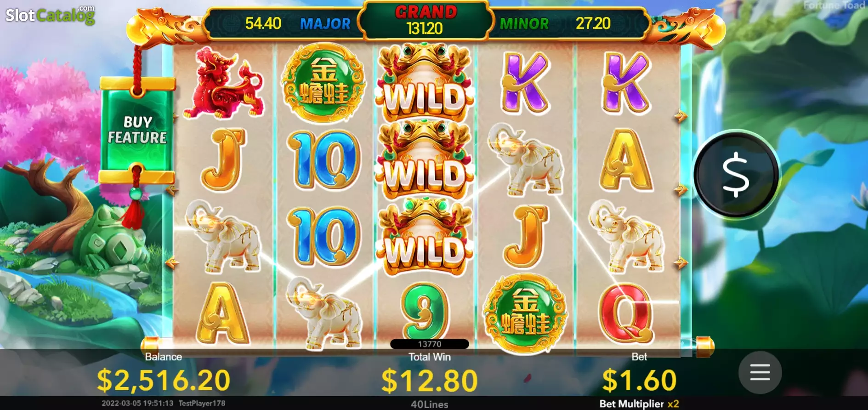
Task: Click the red Q symbol
Action: tap(625, 313)
